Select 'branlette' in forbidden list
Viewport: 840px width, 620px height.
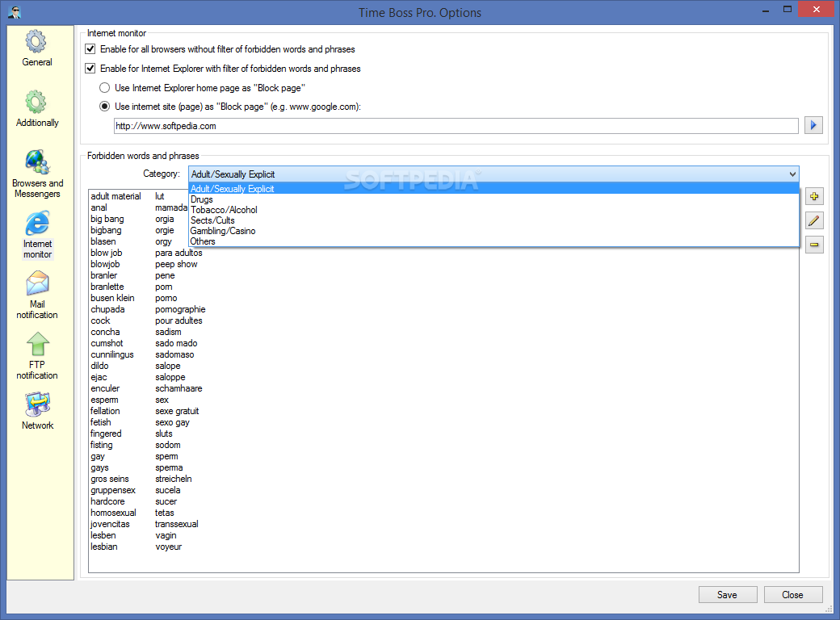point(107,287)
